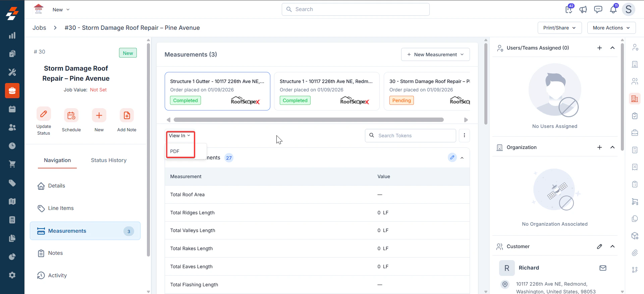644x294 pixels.
Task: Open the attachments paperclip icon in right rail
Action: pyautogui.click(x=635, y=253)
